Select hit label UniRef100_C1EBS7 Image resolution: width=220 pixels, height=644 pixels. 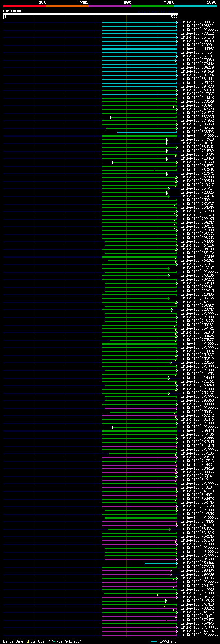197,94
